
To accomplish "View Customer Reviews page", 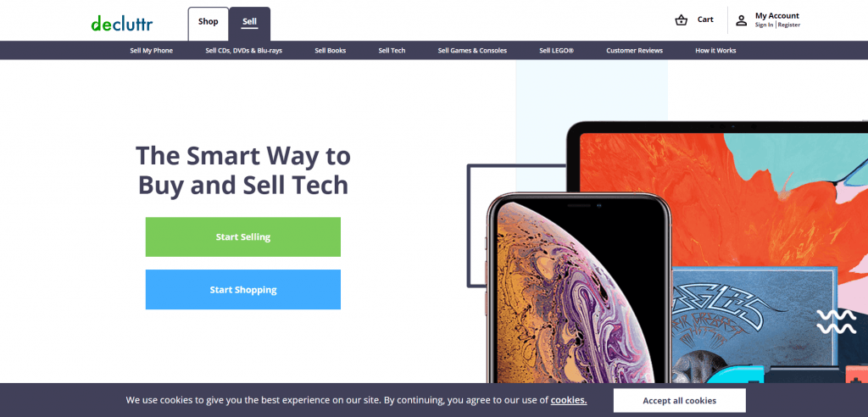I will click(x=634, y=50).
